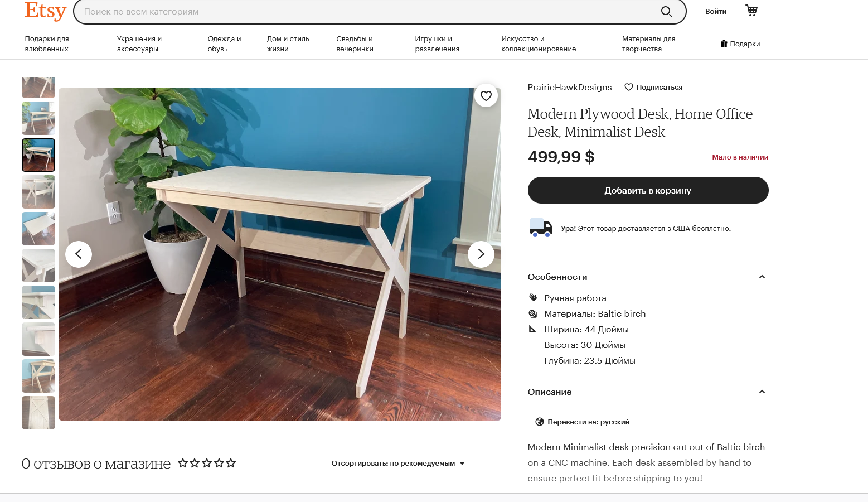Click the search field Поиск по всем категориям

click(368, 12)
